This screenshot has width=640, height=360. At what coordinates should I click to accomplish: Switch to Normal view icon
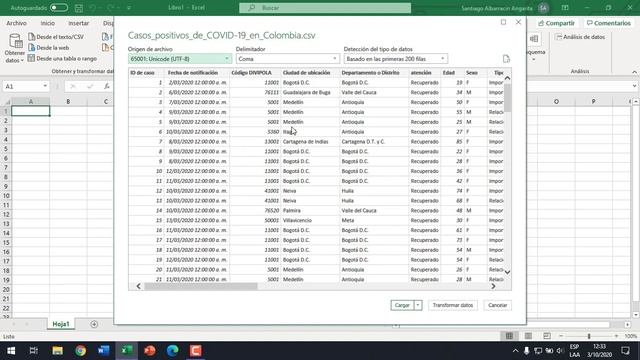click(509, 336)
